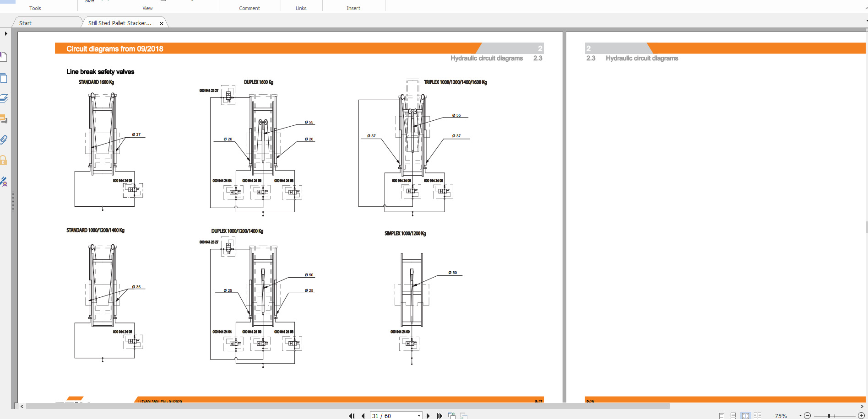Zoom out with the minus button

coord(808,416)
